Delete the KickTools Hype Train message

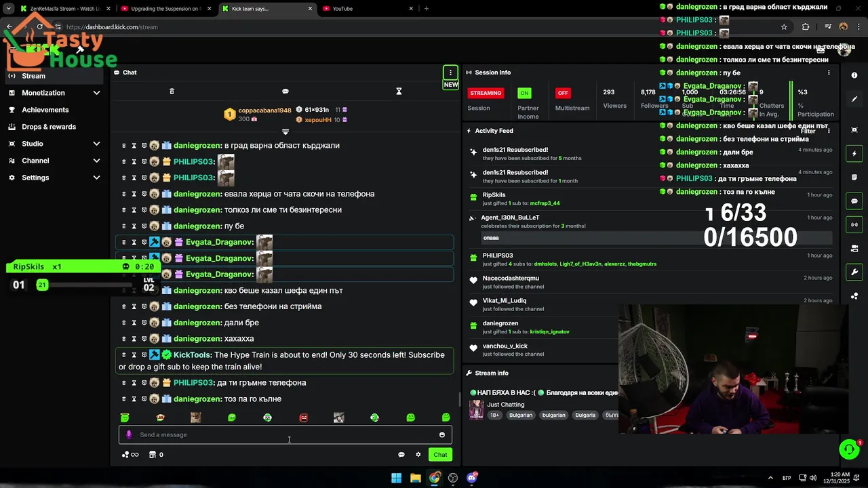[x=123, y=355]
